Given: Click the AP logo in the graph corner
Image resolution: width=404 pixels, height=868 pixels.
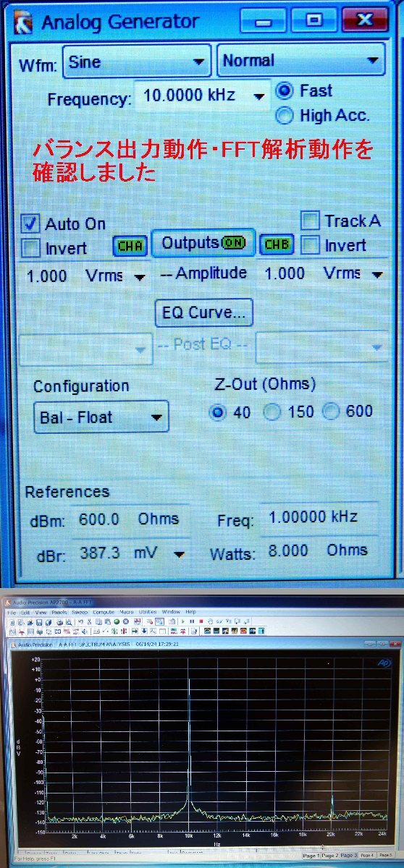Looking at the screenshot, I should click(384, 662).
